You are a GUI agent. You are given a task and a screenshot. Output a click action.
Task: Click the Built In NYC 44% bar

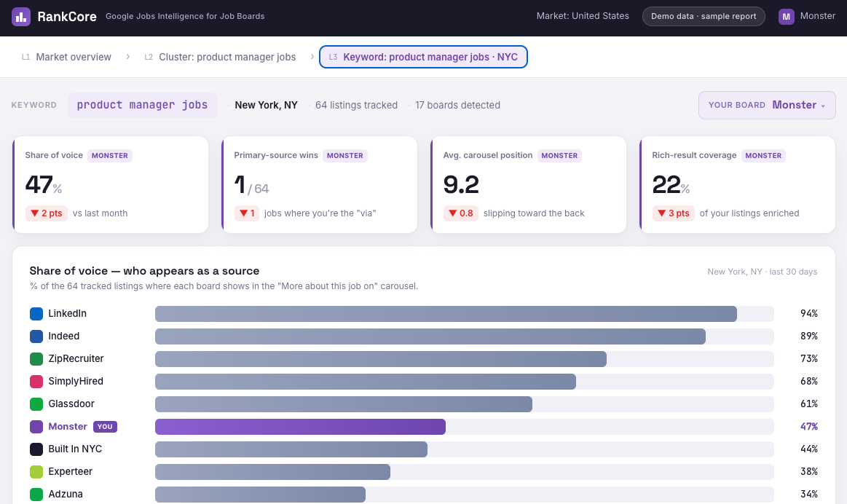(x=291, y=449)
